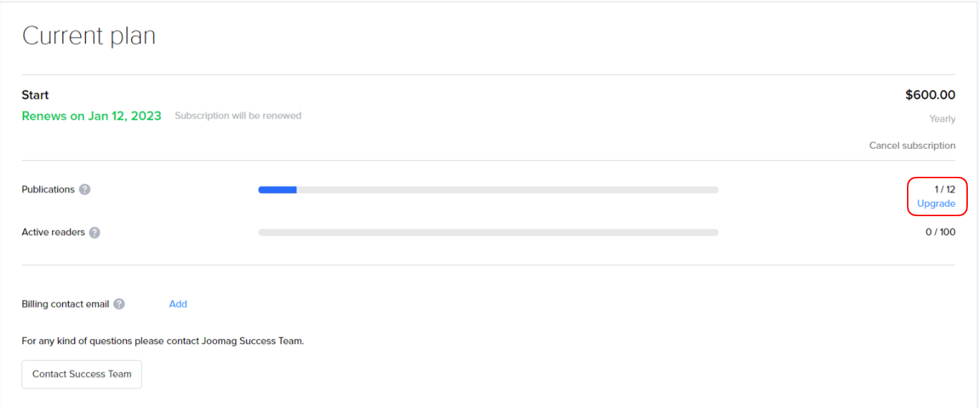Viewport: 980px width, 408px height.
Task: Click the "Current plan" heading
Action: pyautogui.click(x=89, y=36)
